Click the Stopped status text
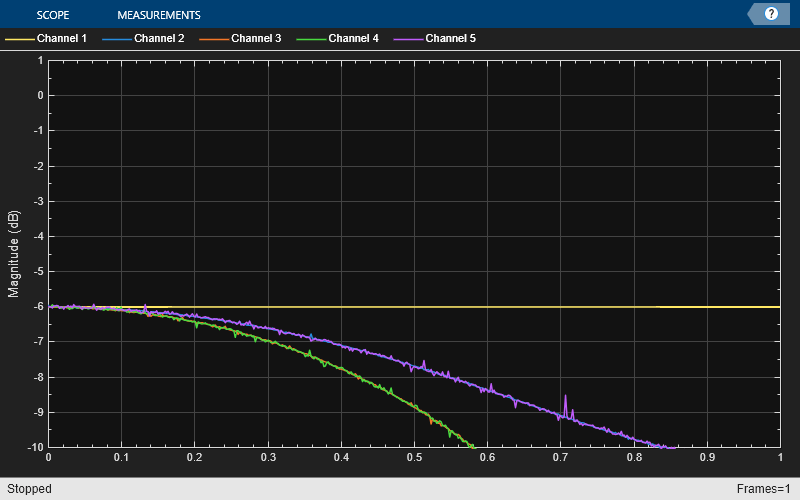Viewport: 800px width, 500px height. pyautogui.click(x=29, y=489)
